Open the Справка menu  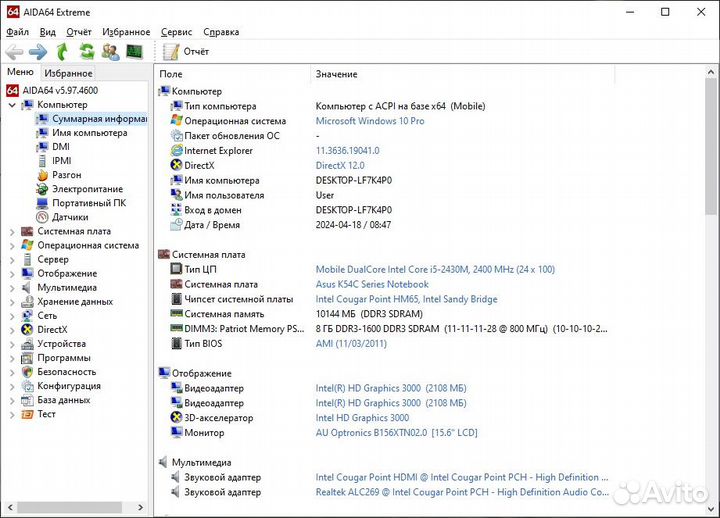pos(220,32)
